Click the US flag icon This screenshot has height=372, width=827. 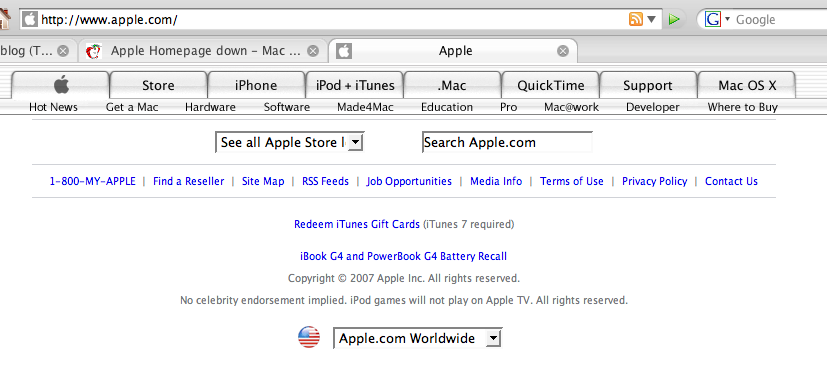pos(309,337)
